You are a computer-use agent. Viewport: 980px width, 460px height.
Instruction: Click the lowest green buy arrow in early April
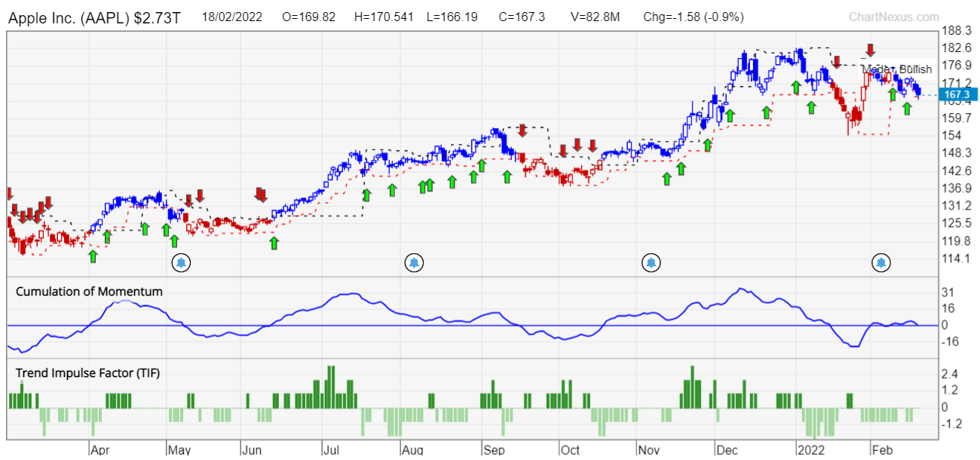point(93,256)
